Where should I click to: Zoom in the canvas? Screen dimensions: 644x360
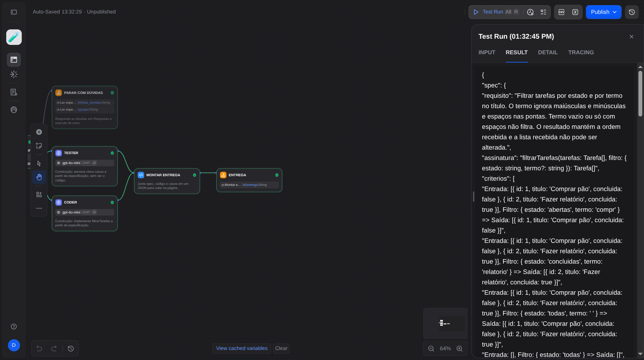(x=460, y=349)
